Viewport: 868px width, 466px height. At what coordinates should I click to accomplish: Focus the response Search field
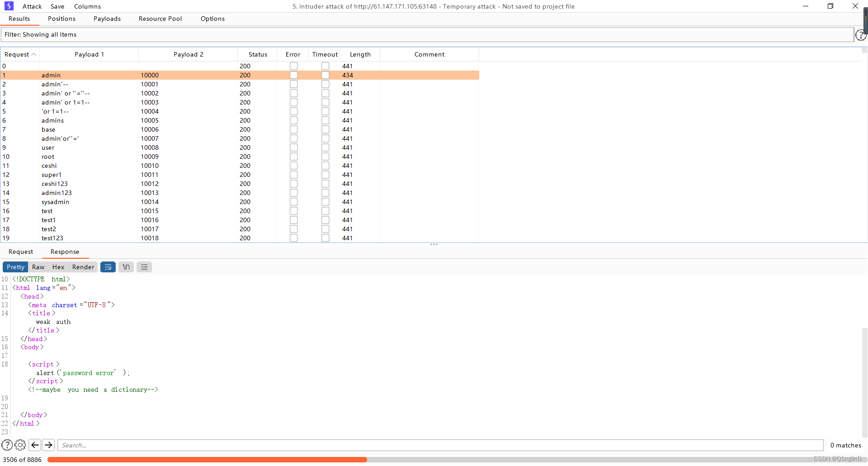coord(440,445)
